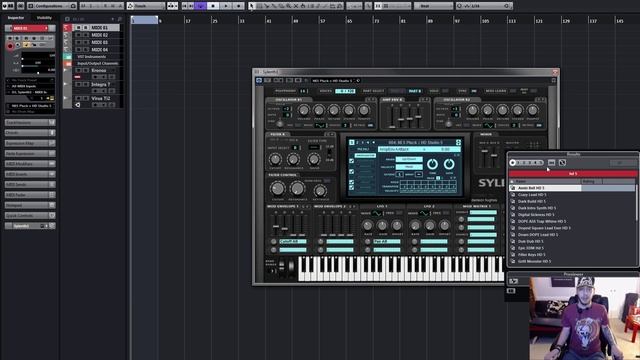Open the Configurations workspace dropdown
The height and width of the screenshot is (360, 640).
click(51, 6)
